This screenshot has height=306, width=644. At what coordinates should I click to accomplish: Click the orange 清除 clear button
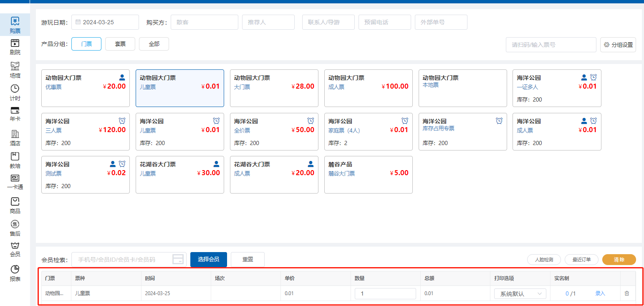(x=619, y=260)
